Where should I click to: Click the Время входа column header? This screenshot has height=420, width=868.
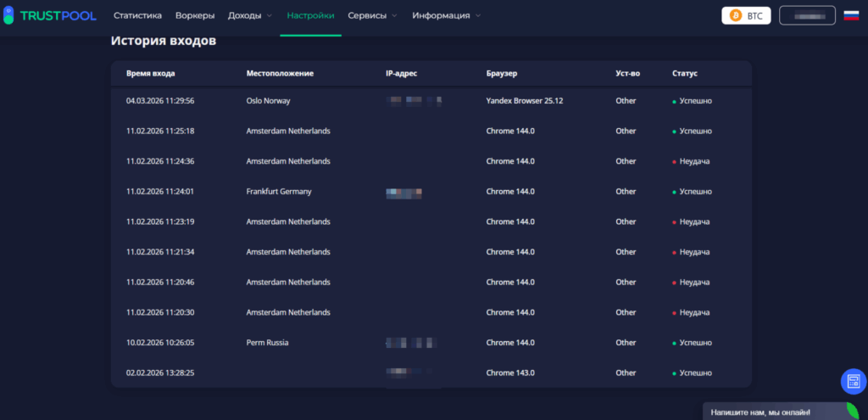coord(150,74)
